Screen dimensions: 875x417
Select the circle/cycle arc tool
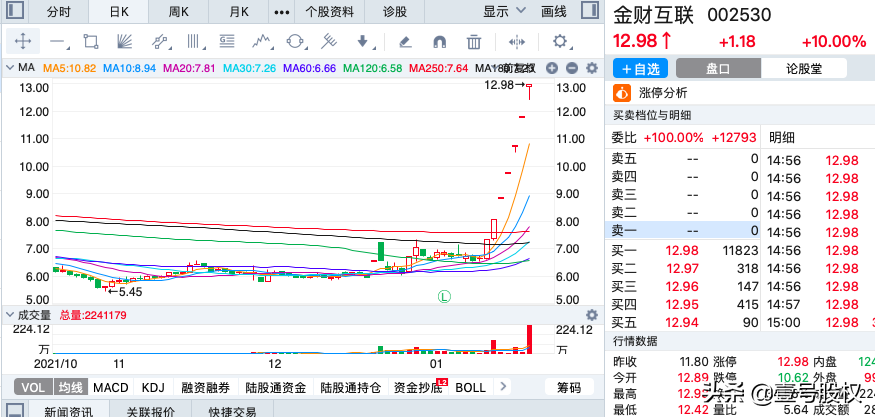(x=295, y=41)
